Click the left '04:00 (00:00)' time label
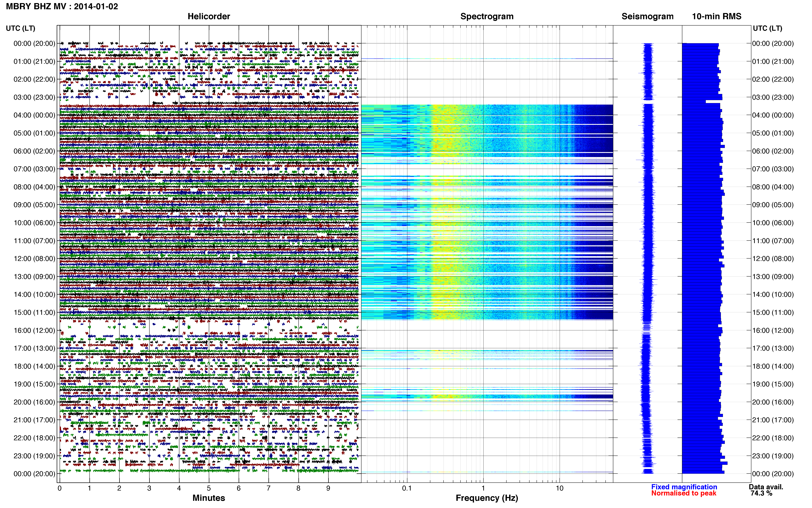The image size is (812, 508). [34, 115]
